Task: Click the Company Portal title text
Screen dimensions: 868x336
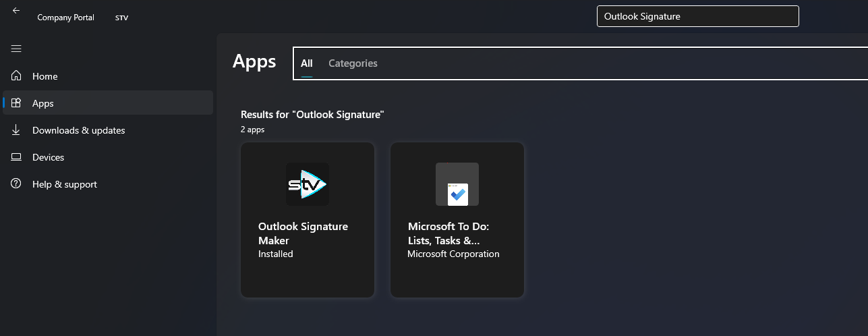Action: pos(66,18)
